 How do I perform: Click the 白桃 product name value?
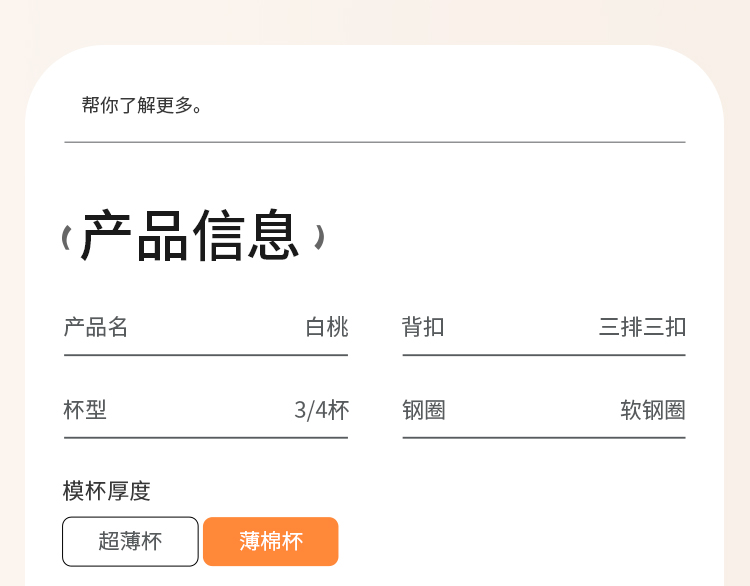(x=327, y=327)
